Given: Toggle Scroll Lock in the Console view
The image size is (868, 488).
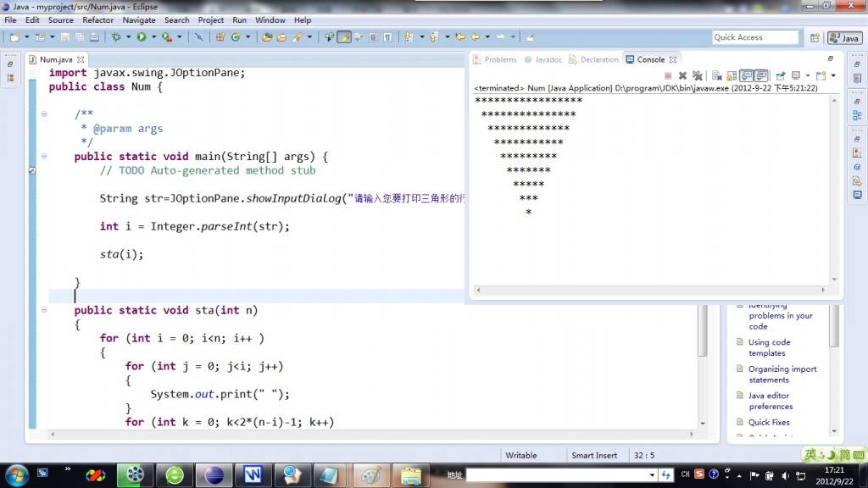Looking at the screenshot, I should coord(732,75).
